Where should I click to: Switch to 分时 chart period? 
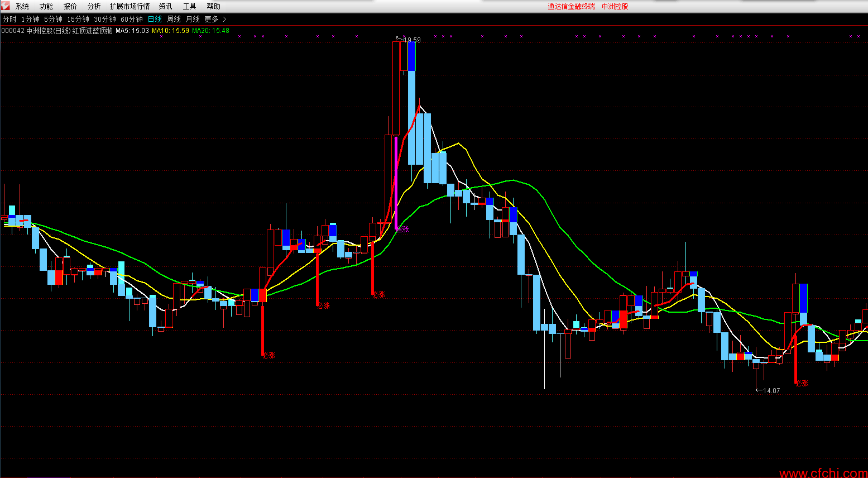click(9, 20)
